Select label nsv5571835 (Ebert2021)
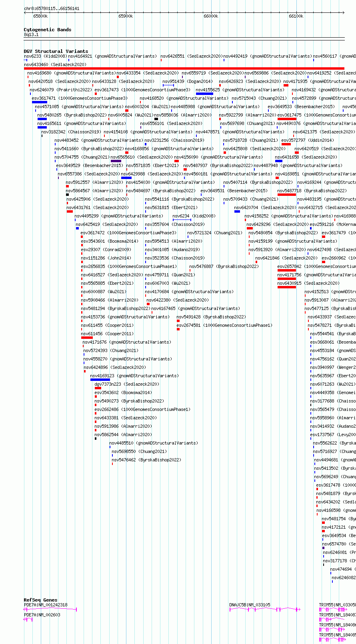 pos(152,165)
